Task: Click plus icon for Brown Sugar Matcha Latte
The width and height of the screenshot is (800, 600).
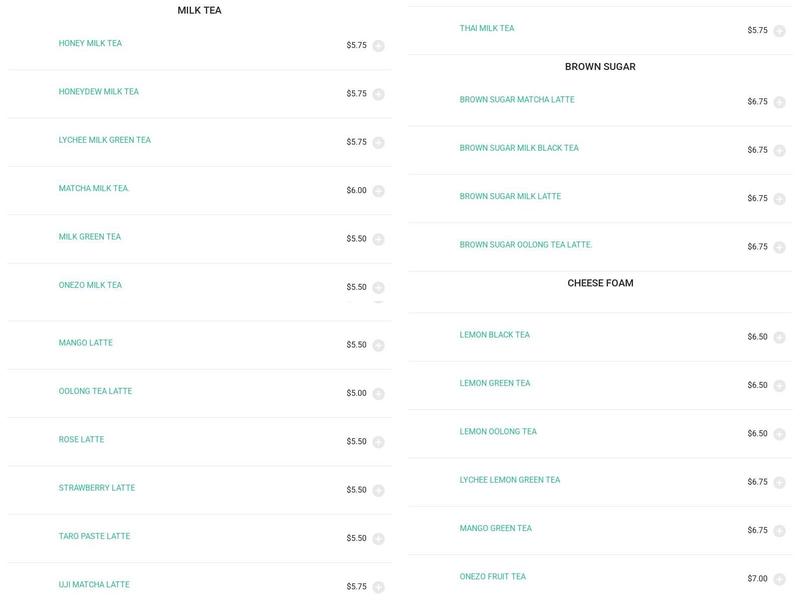Action: [779, 102]
